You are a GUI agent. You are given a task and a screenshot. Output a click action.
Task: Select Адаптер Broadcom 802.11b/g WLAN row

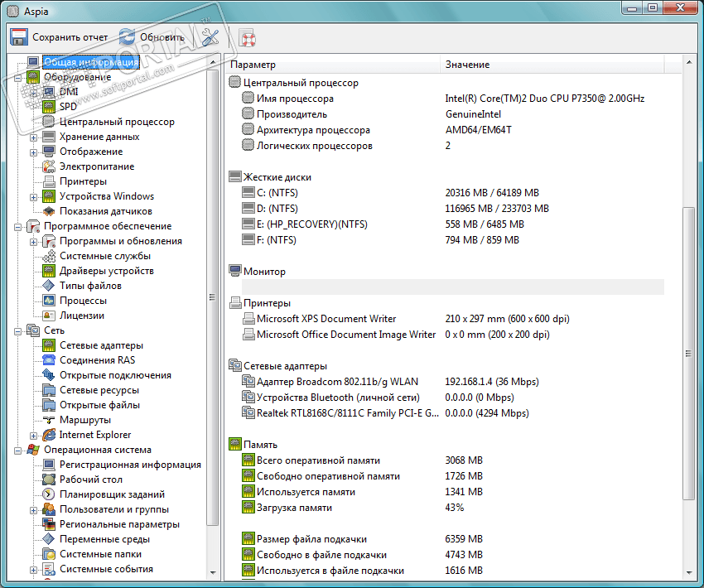coord(452,382)
